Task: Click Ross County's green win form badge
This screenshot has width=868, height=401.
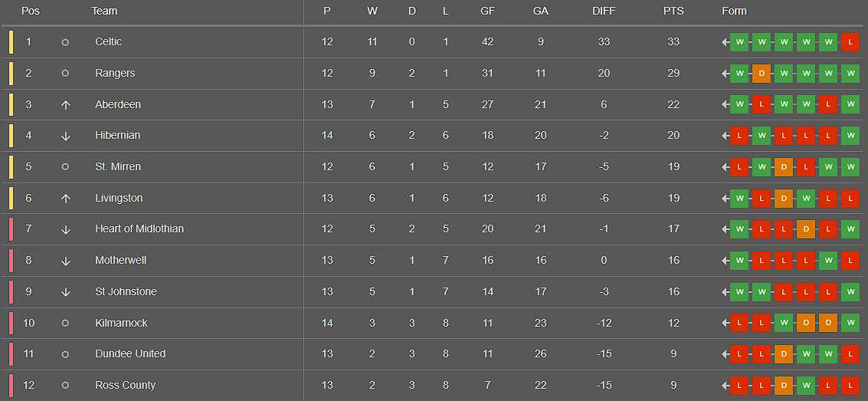Action: point(806,386)
